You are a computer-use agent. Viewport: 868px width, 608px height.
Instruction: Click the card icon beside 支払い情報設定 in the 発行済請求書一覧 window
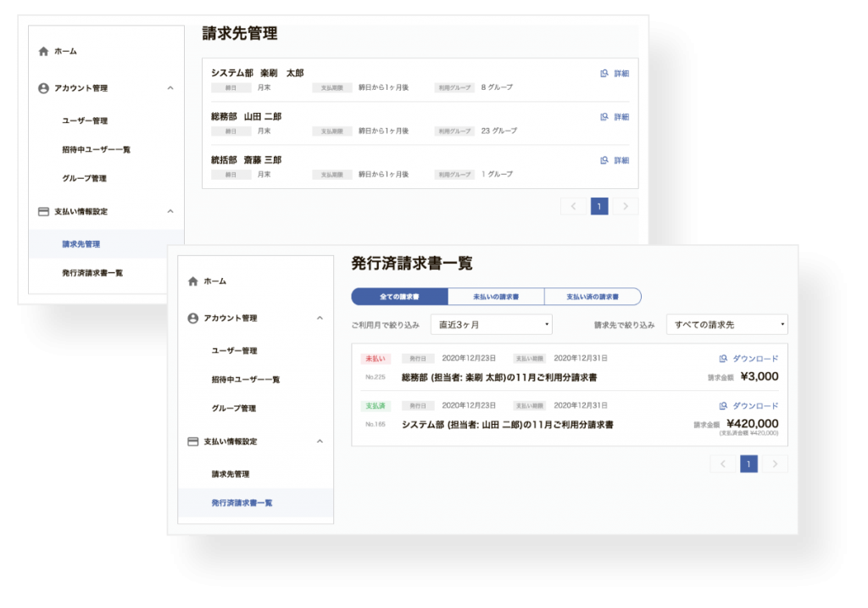[192, 442]
